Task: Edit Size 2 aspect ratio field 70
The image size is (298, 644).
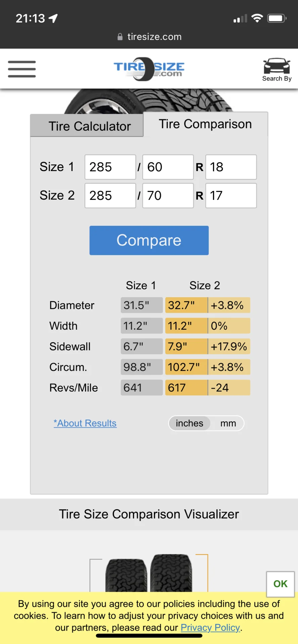Action: coord(168,196)
